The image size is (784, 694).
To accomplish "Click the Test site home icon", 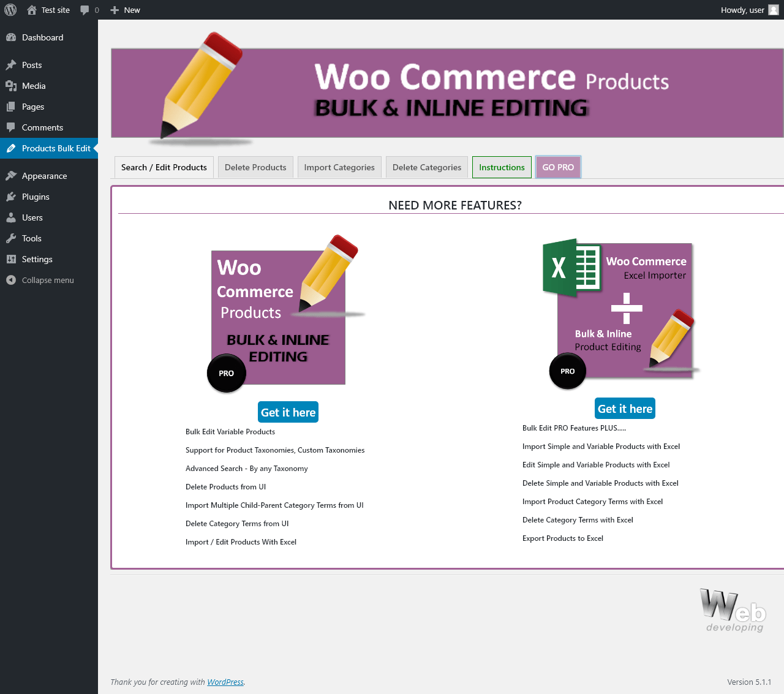I will [32, 10].
